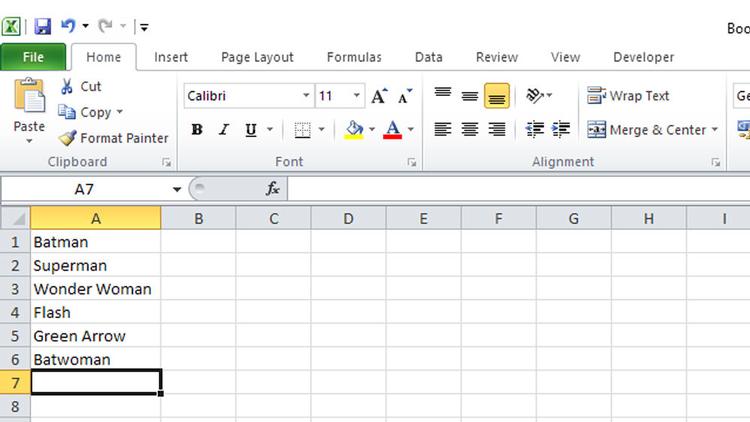750x422 pixels.
Task: Toggle Italic formatting
Action: pos(223,130)
